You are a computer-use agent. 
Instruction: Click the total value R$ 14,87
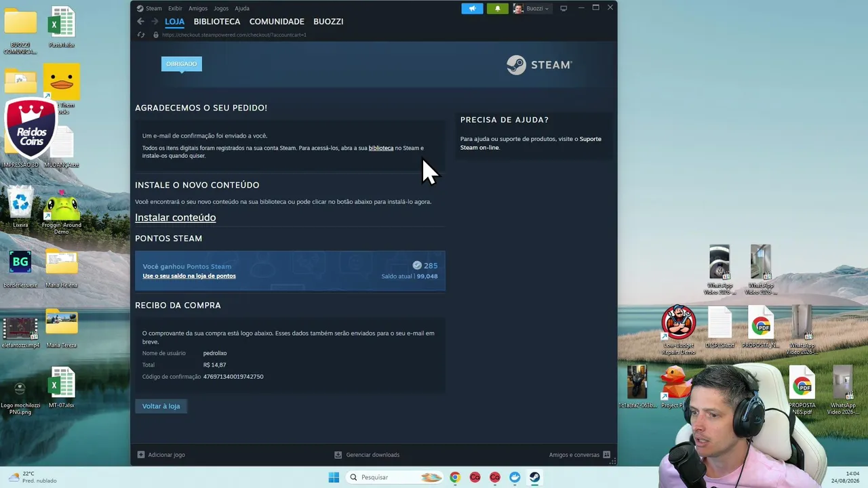pyautogui.click(x=215, y=365)
